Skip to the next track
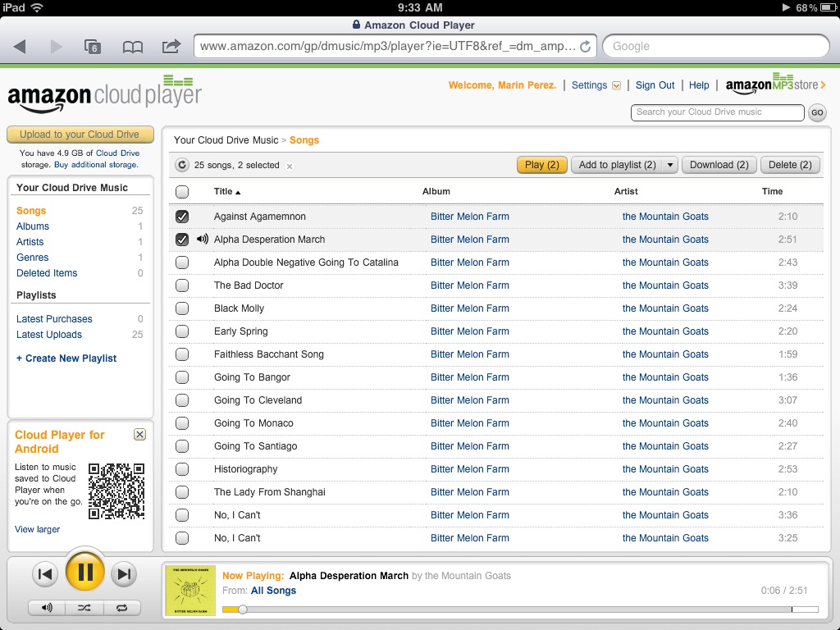 click(124, 574)
